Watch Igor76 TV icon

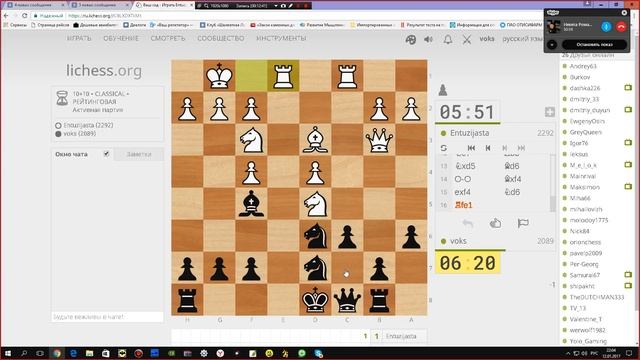(628, 143)
